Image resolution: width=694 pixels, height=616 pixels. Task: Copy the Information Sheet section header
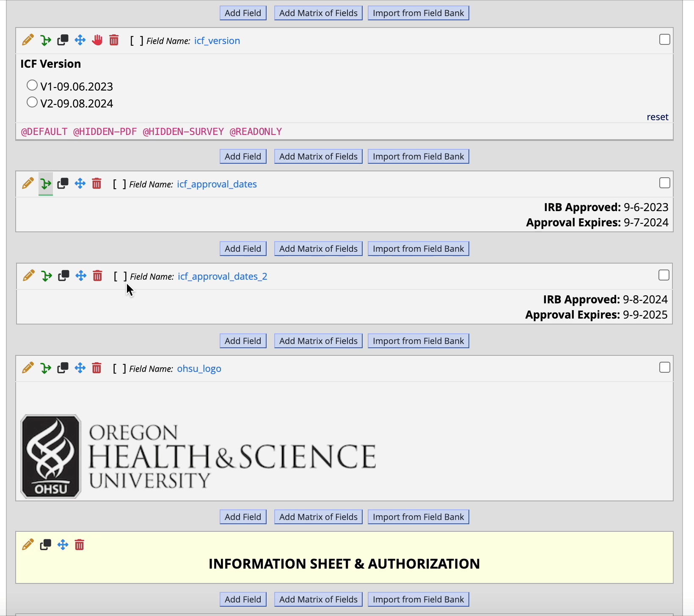pos(45,544)
